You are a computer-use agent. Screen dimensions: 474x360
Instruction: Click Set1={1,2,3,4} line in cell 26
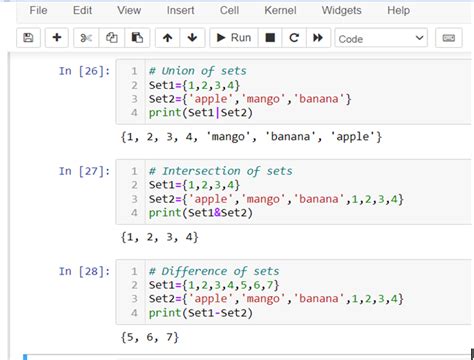click(x=194, y=85)
